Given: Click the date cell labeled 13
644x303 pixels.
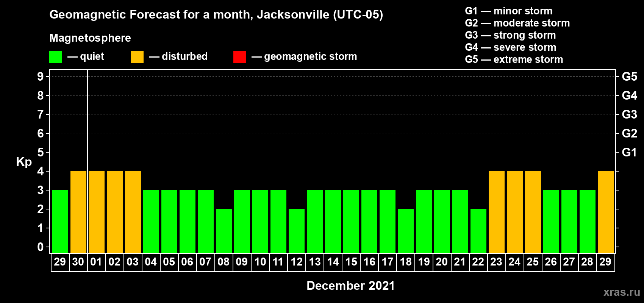Looking at the screenshot, I should point(315,262).
